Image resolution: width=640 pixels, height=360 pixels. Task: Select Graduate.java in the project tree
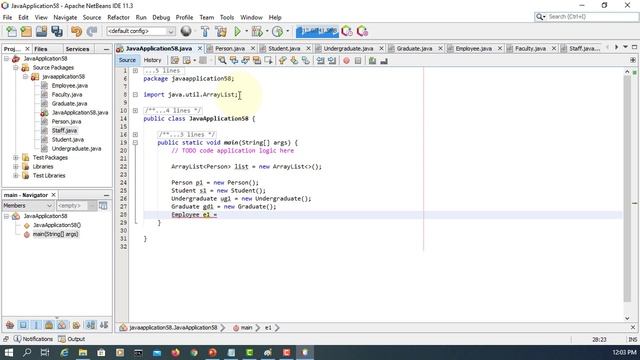point(69,103)
